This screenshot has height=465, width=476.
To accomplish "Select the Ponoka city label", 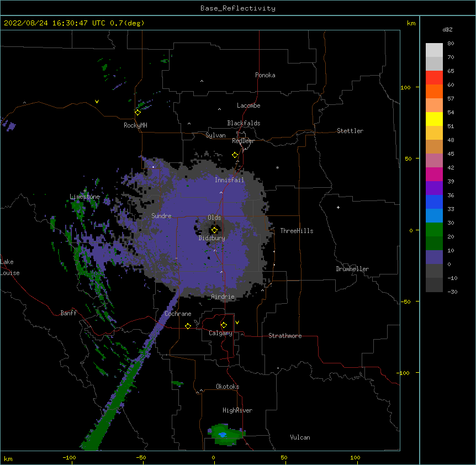I will click(265, 75).
